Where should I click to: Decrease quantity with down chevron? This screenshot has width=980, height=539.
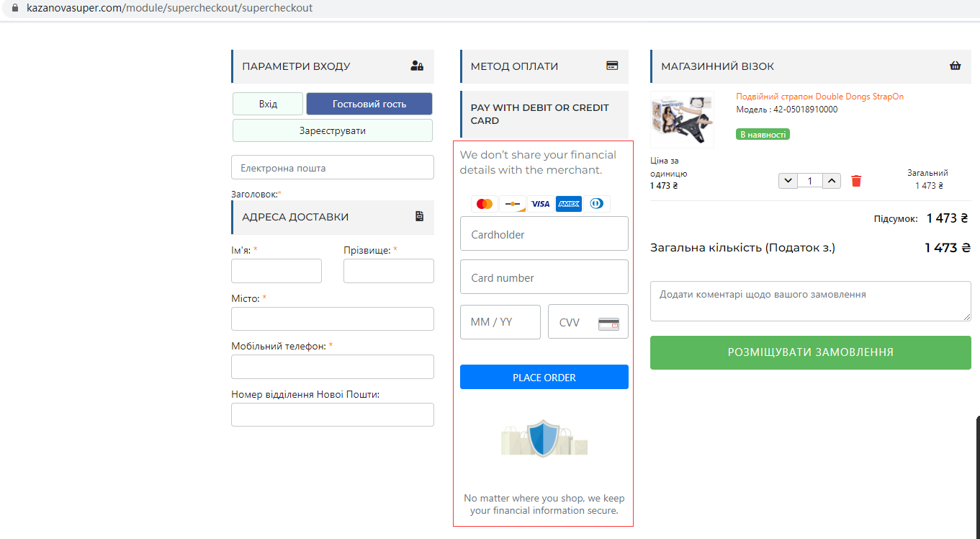point(788,181)
